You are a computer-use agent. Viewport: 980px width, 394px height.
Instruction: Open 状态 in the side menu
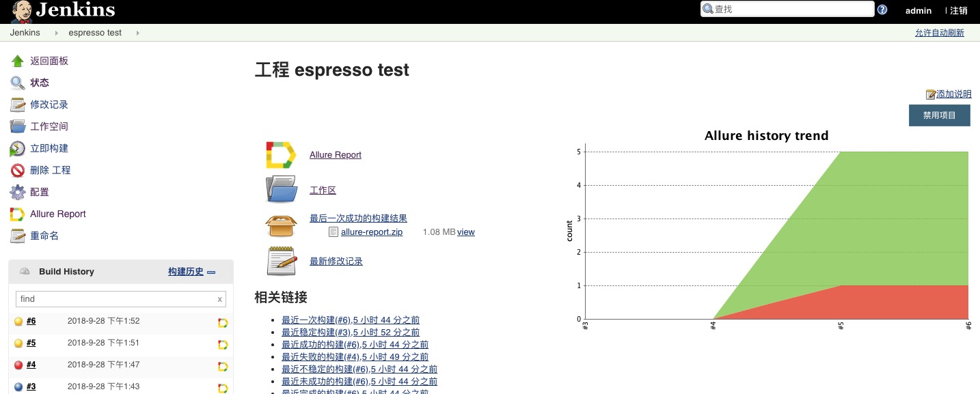pyautogui.click(x=40, y=83)
